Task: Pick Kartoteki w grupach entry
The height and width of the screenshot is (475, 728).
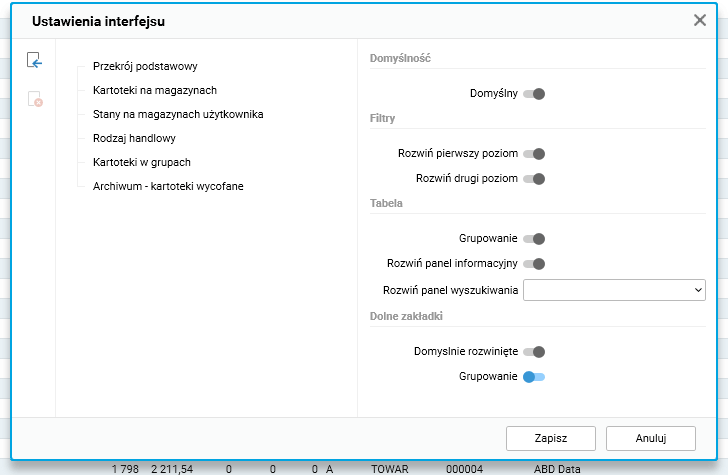Action: 141,162
